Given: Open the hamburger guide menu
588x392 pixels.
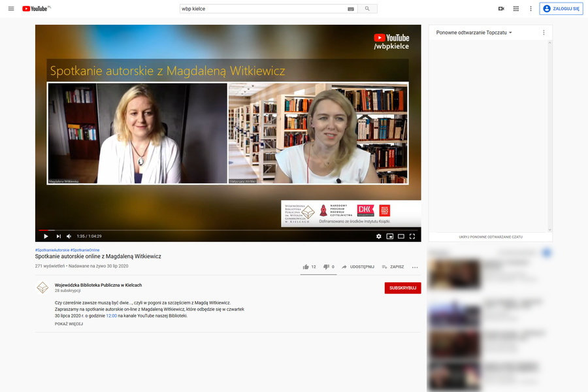Looking at the screenshot, I should click(10, 8).
